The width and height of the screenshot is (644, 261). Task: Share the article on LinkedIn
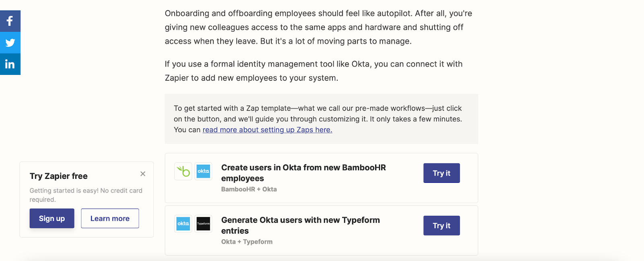[10, 64]
